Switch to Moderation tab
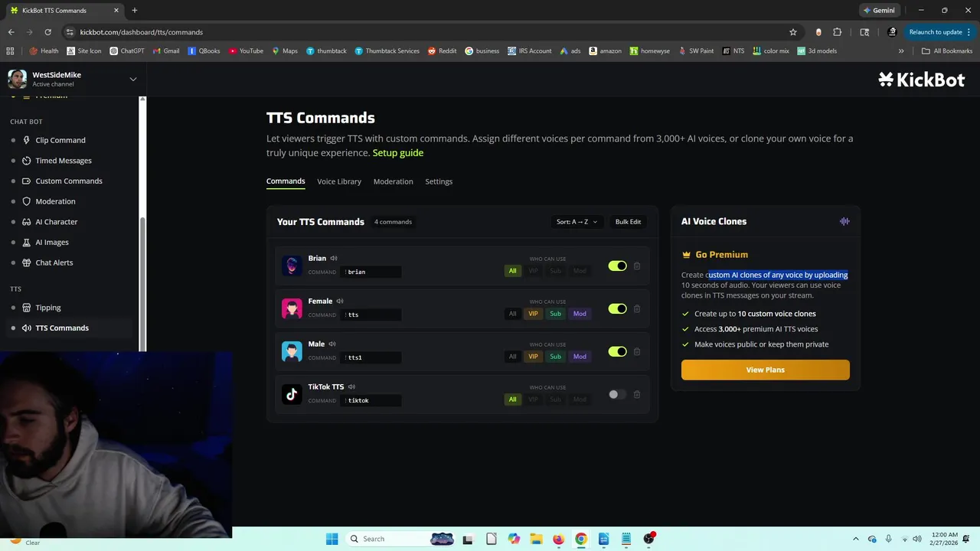Viewport: 980px width, 551px height. coord(393,181)
